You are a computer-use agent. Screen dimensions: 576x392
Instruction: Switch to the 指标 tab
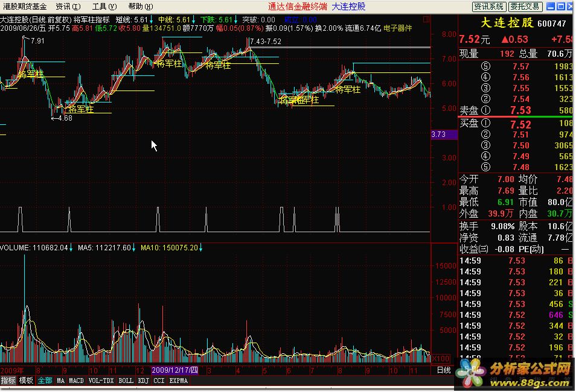click(x=8, y=381)
